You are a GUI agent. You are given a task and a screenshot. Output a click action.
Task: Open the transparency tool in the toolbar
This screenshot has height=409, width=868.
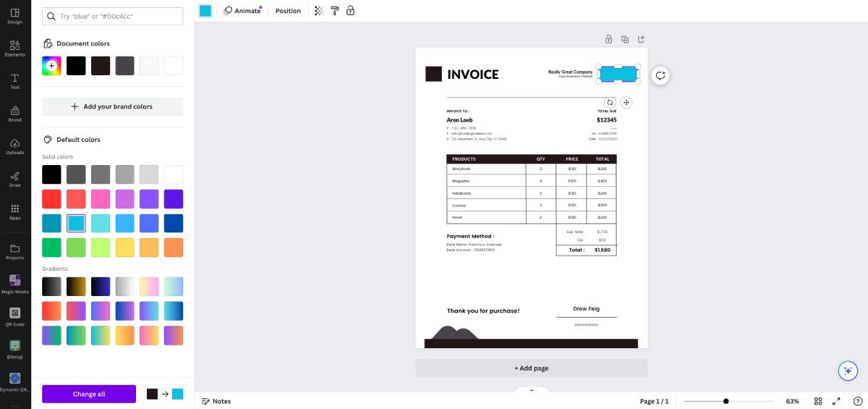tap(318, 11)
